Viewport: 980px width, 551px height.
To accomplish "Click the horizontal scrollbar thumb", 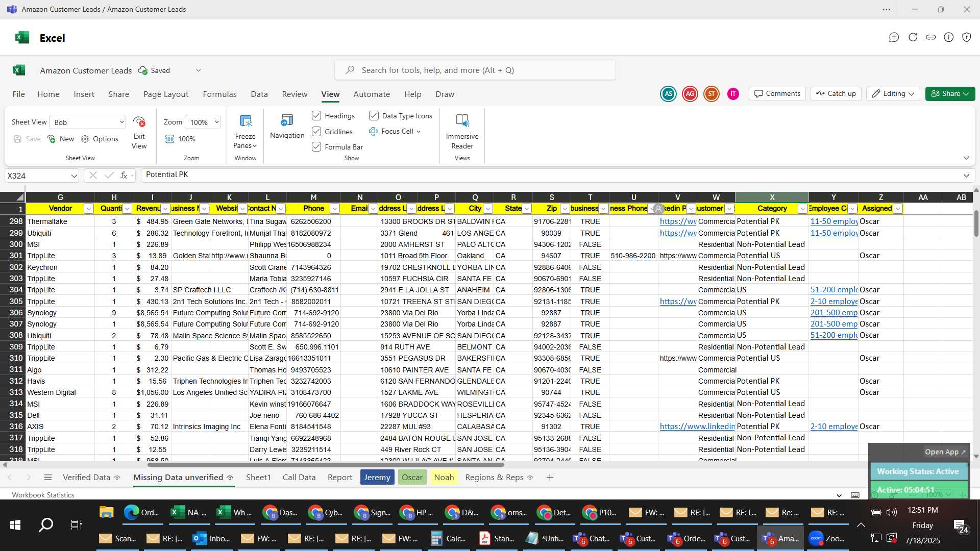I will click(326, 464).
